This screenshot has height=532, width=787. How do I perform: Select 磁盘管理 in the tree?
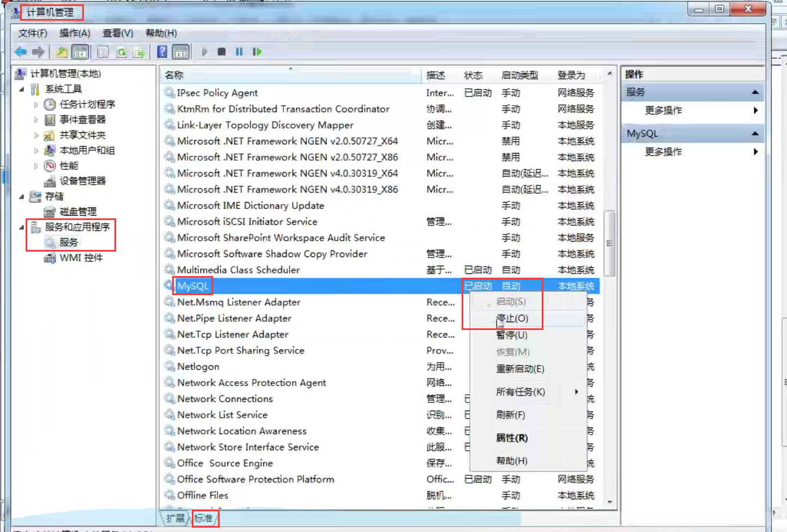(78, 211)
